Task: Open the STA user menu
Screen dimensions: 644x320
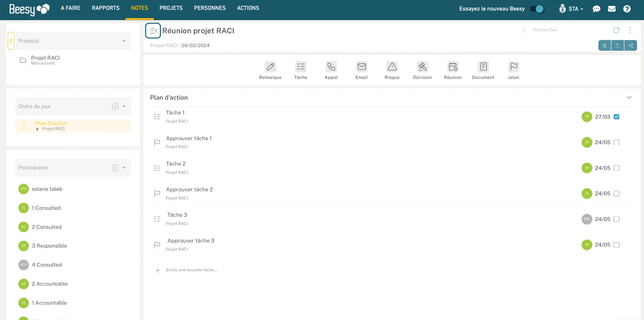Action: pos(571,9)
